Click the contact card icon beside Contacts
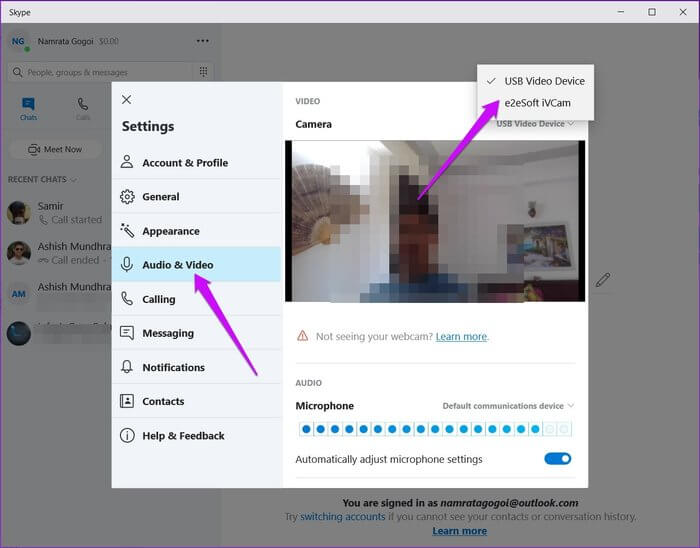Screen dimensions: 700x548 pos(127,401)
